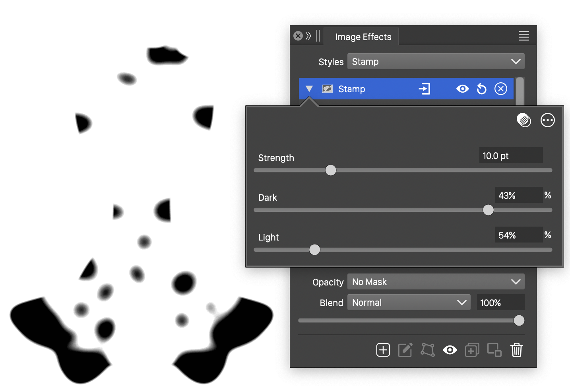Viewport: 570px width, 392px height.
Task: Collapse the Stamp effect disclosure triangle
Action: [309, 89]
